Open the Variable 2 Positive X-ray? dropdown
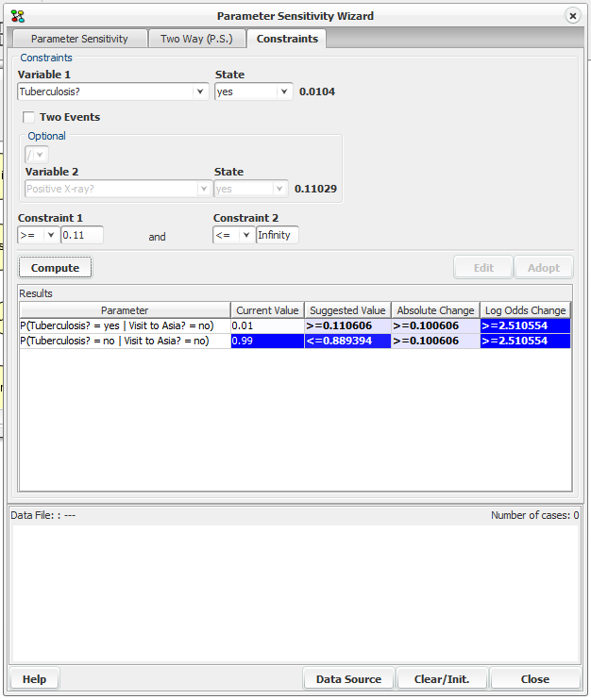 point(118,189)
